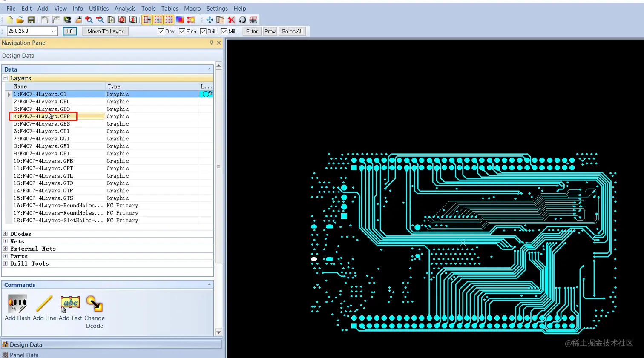Image resolution: width=644 pixels, height=358 pixels.
Task: Expand the Nets section
Action: click(5, 241)
